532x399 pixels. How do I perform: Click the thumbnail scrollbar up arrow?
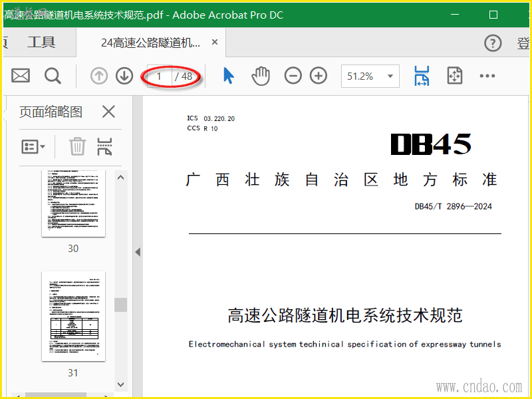tap(121, 178)
